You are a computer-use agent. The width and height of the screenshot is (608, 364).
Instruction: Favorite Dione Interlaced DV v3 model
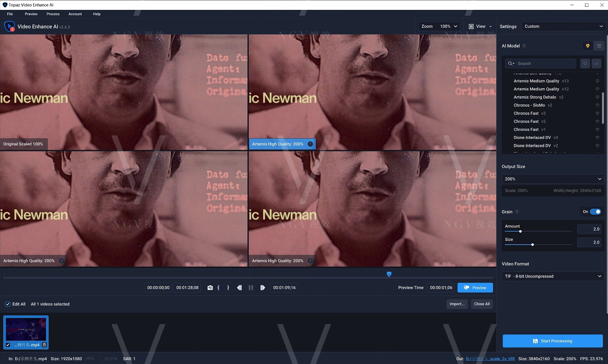(597, 138)
